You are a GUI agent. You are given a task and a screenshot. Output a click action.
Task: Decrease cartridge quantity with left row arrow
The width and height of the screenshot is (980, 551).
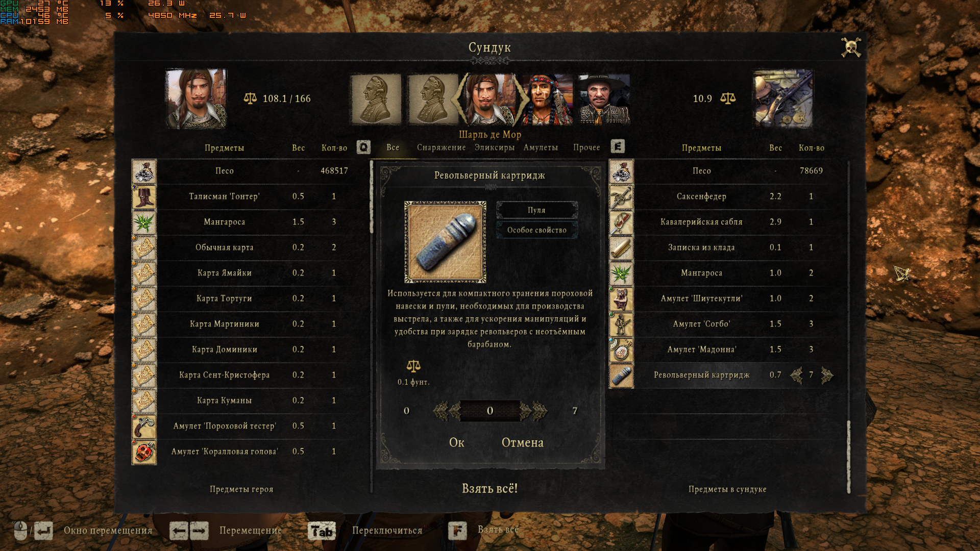click(x=796, y=375)
